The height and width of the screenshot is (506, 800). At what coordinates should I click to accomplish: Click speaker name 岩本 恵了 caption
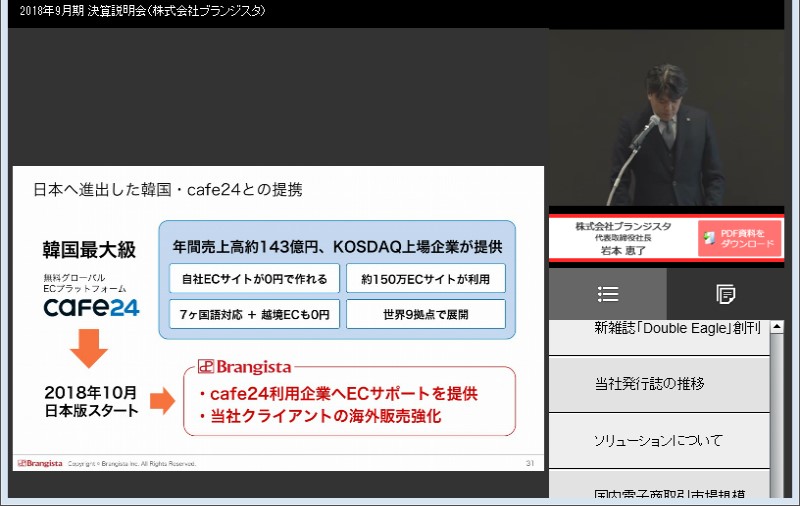(623, 250)
